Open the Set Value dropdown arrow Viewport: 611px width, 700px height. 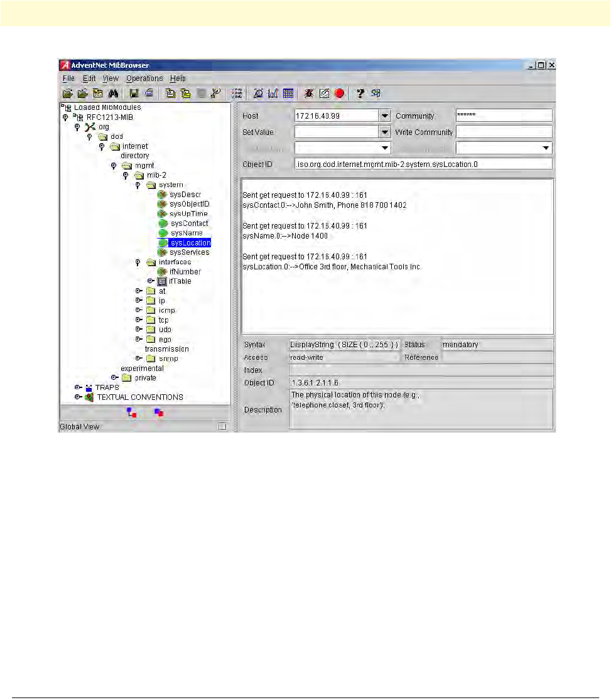pyautogui.click(x=384, y=132)
